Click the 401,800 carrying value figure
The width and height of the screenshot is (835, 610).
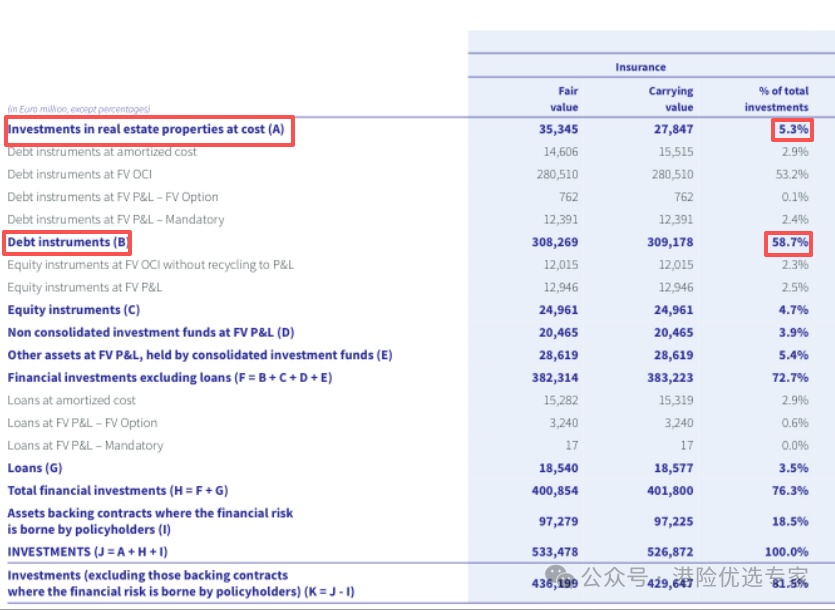(670, 491)
